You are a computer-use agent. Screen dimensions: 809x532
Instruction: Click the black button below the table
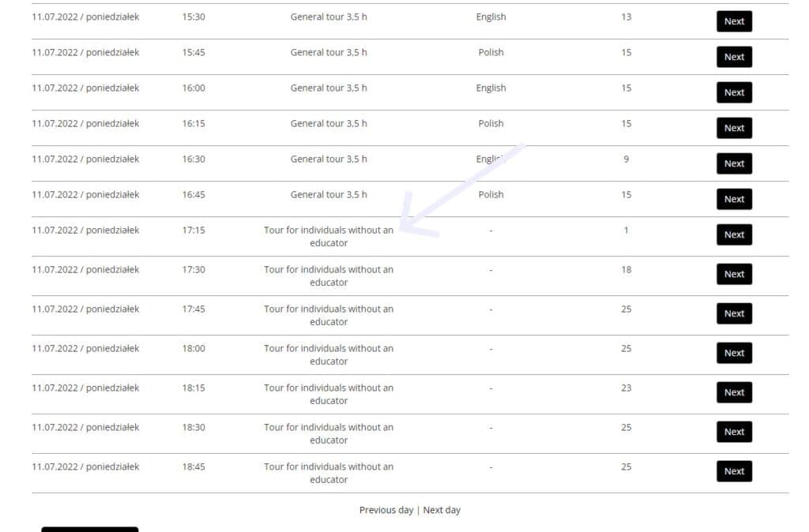click(90, 530)
